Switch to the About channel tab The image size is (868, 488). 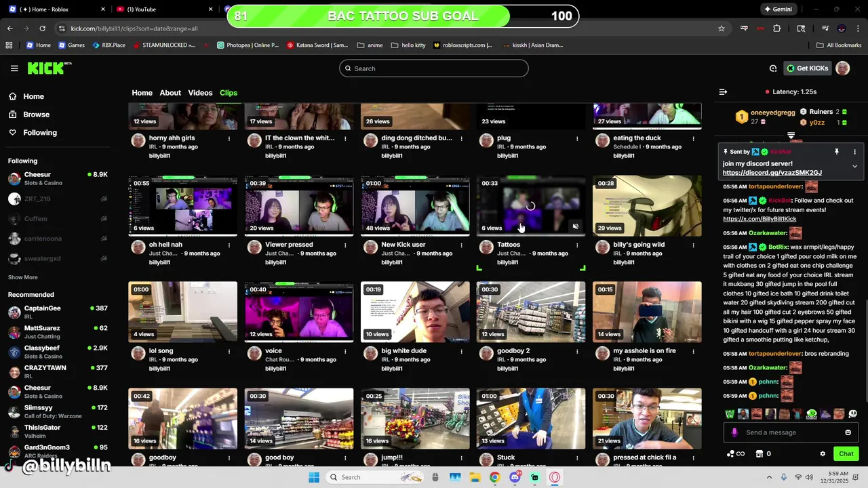(170, 93)
